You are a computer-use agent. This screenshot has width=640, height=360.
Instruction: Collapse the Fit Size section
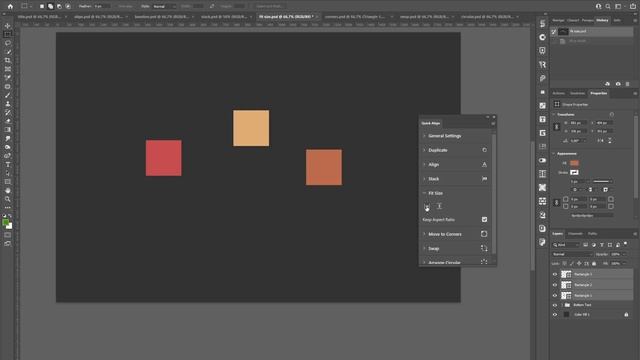pos(424,193)
